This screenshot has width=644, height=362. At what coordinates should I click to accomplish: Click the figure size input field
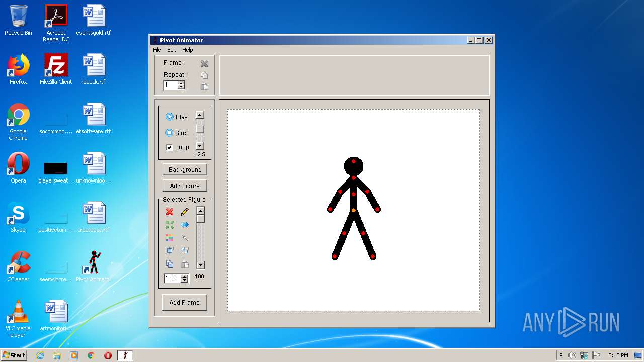click(173, 278)
